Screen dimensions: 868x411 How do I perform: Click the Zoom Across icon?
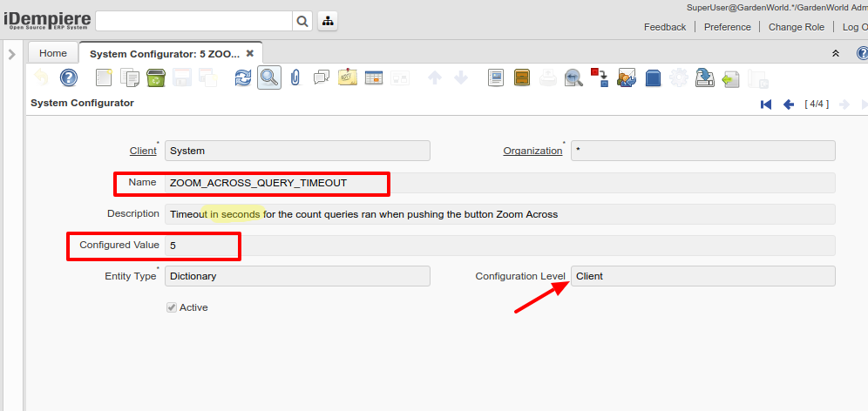(x=573, y=78)
